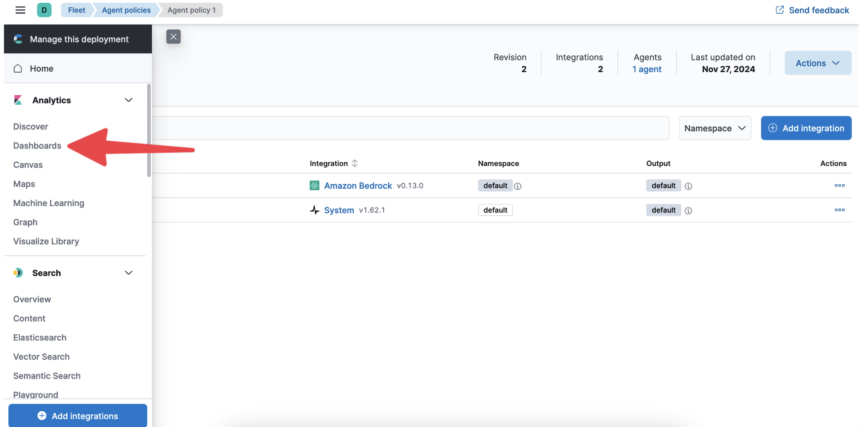
Task: Open Graph in the sidebar
Action: (x=25, y=223)
